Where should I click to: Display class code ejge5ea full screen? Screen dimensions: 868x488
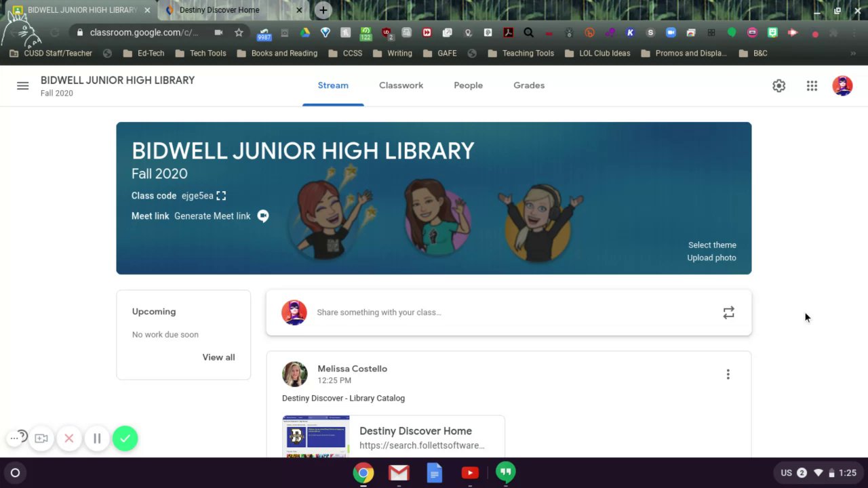click(221, 196)
